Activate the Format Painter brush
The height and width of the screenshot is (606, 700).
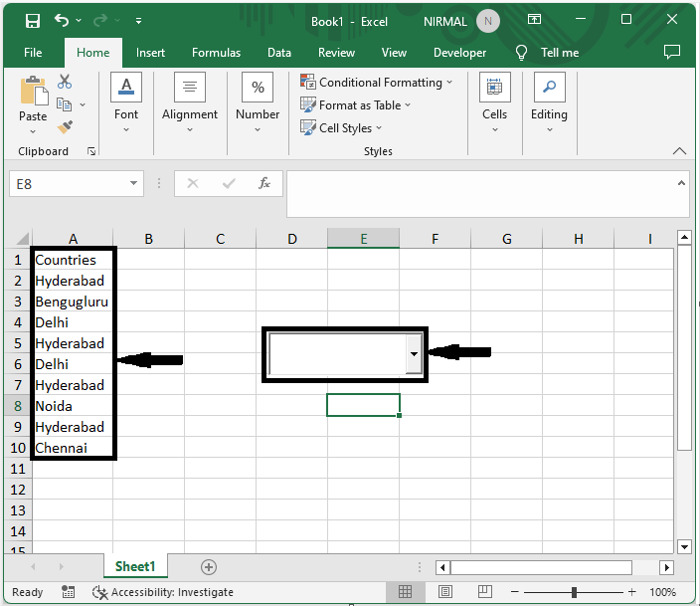[65, 127]
